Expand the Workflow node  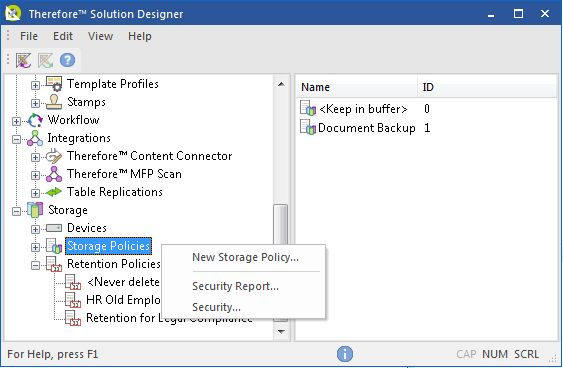click(x=16, y=121)
